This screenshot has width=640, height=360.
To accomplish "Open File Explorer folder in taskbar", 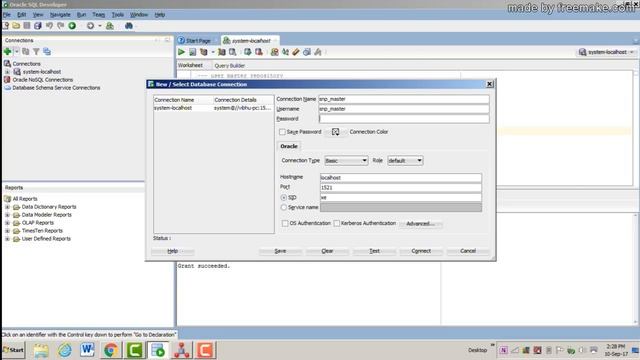I will tap(41, 350).
